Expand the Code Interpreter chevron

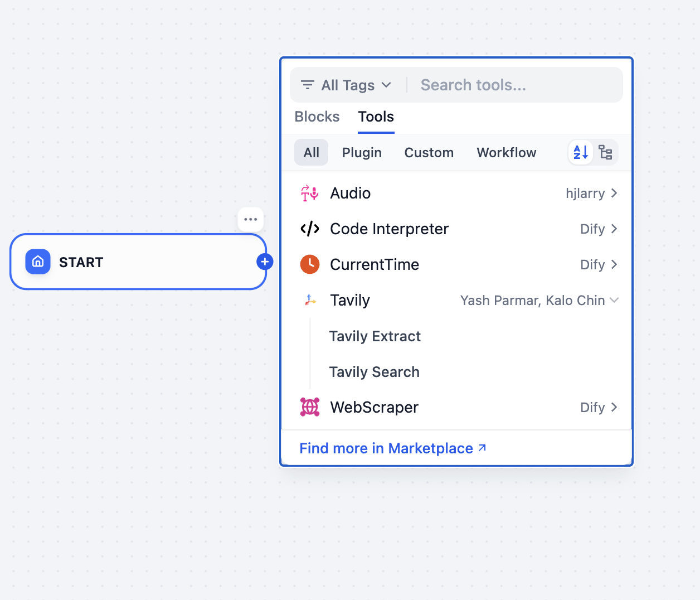(x=614, y=229)
